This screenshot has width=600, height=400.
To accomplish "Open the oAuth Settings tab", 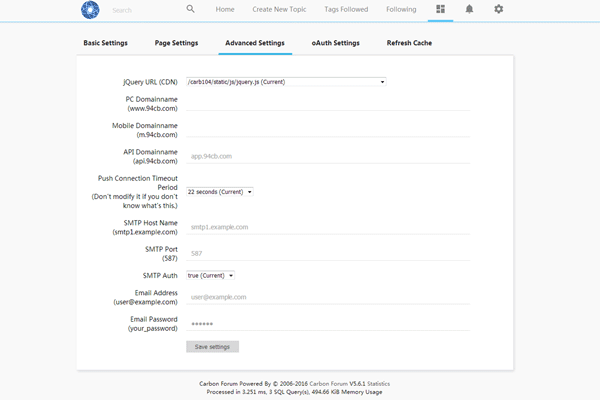I will click(x=335, y=43).
